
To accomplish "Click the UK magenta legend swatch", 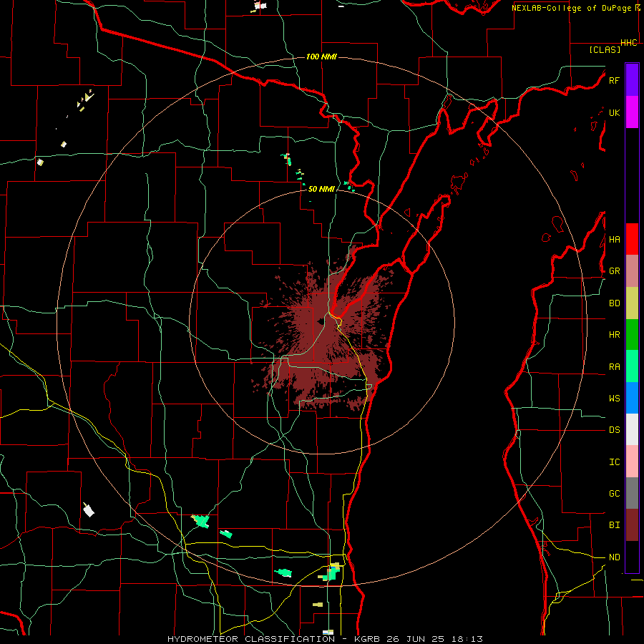I will tap(632, 112).
